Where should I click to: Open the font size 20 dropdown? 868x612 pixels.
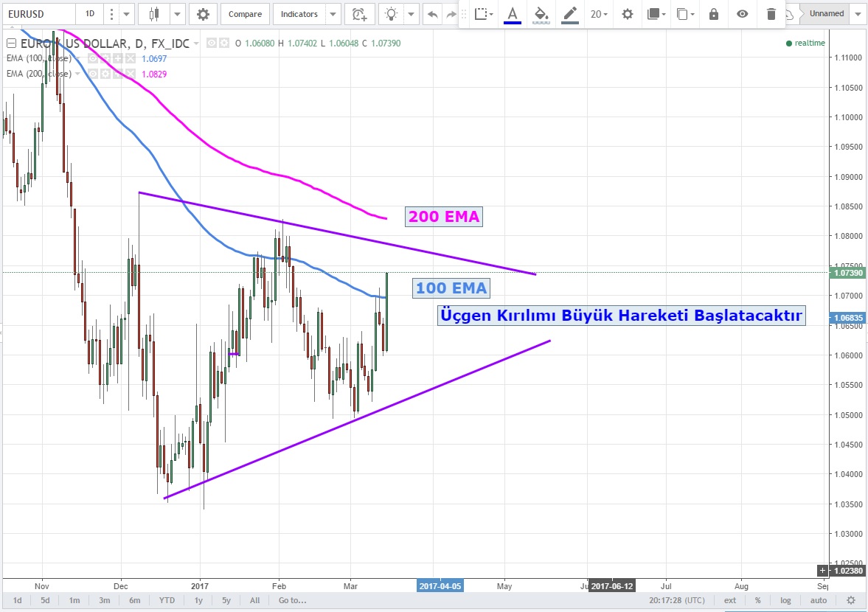click(x=599, y=14)
